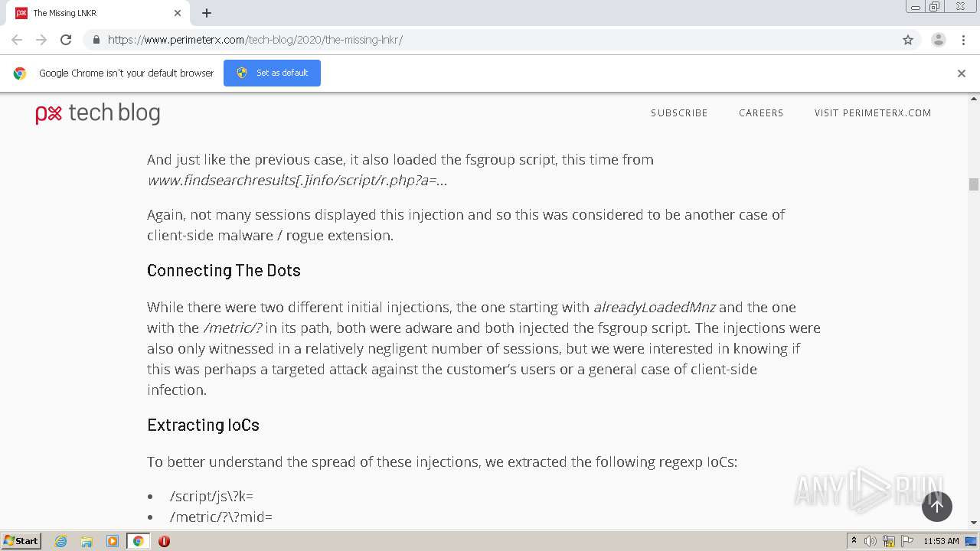Click the red security taskbar icon
980x551 pixels.
click(x=164, y=541)
